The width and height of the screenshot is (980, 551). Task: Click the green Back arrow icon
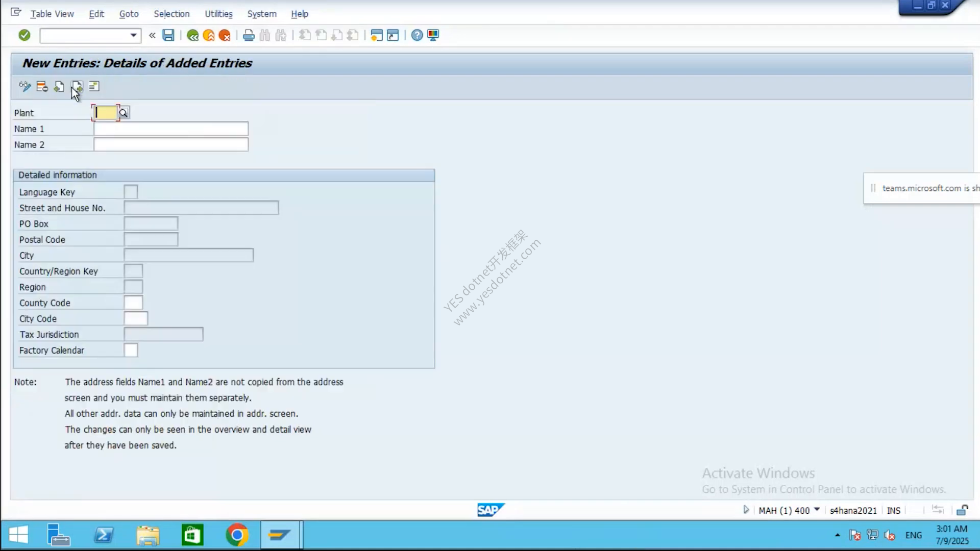[192, 35]
